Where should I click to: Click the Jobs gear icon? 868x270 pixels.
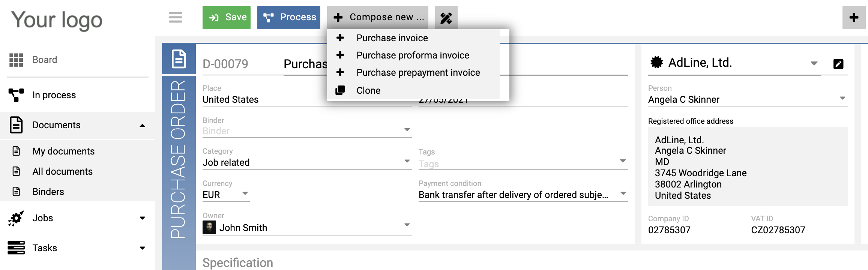[x=16, y=218]
